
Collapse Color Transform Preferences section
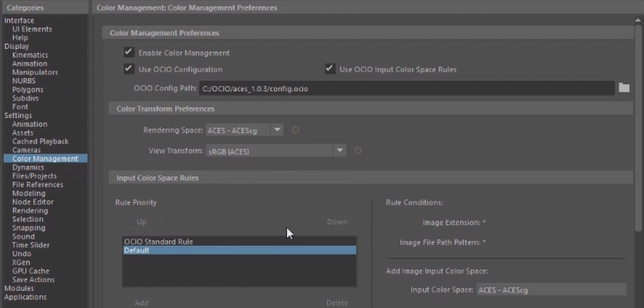coord(371,109)
